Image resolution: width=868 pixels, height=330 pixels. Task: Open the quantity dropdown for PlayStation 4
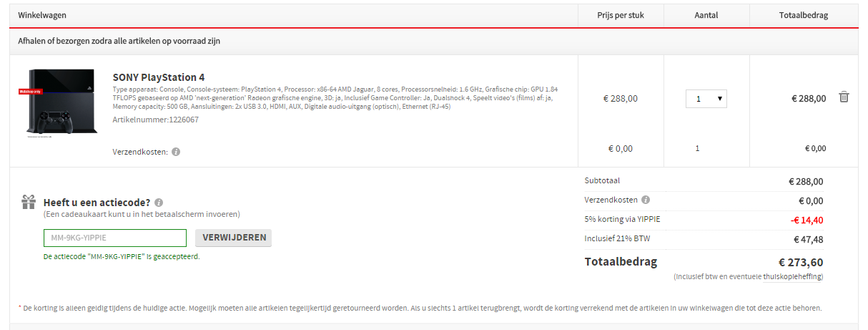click(x=706, y=99)
